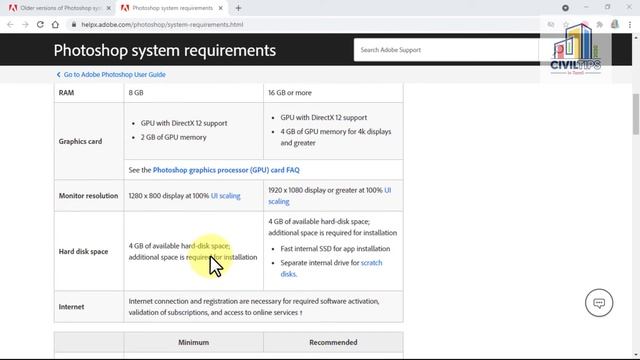The image size is (640, 360).
Task: Click '2 GB of GPU memory' text
Action: point(173,137)
